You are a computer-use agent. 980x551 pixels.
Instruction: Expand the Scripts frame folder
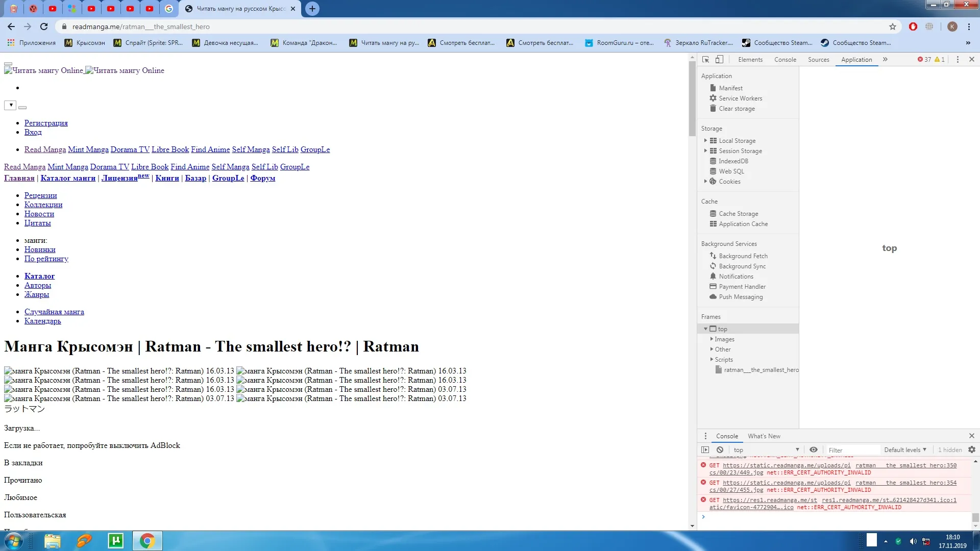tap(712, 360)
